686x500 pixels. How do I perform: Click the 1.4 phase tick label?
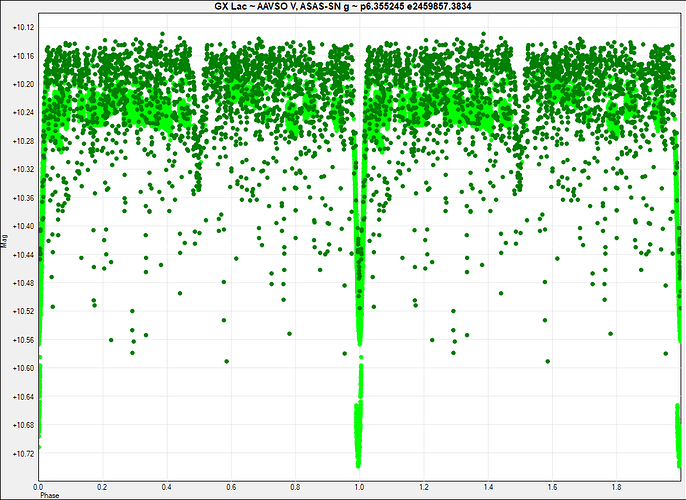pyautogui.click(x=487, y=484)
